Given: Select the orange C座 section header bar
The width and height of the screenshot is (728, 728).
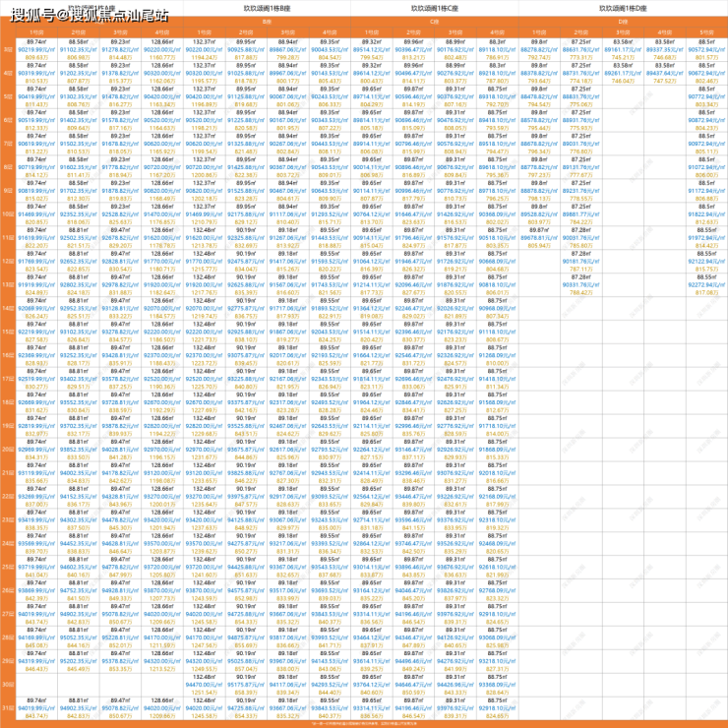Looking at the screenshot, I should click(x=434, y=20).
